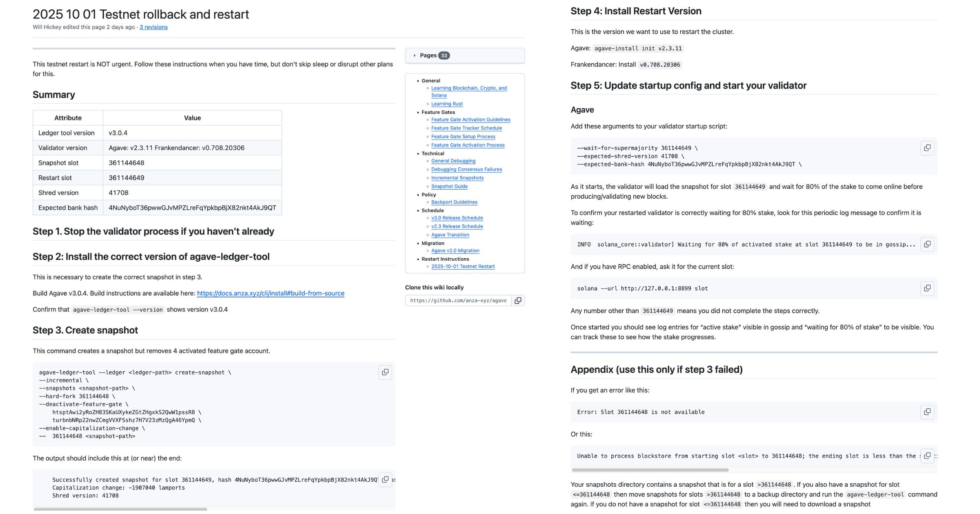Copy the 'Waiting for 80%' log message

coord(927,244)
